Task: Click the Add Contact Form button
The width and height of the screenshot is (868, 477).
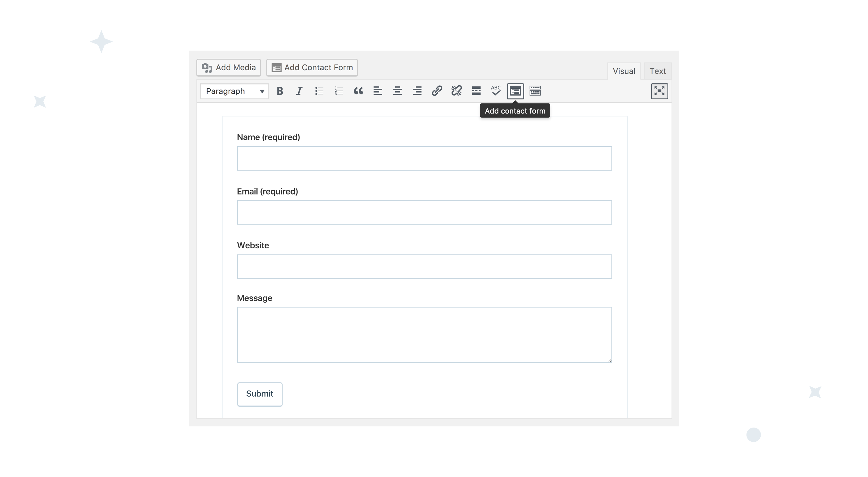Action: [x=312, y=67]
